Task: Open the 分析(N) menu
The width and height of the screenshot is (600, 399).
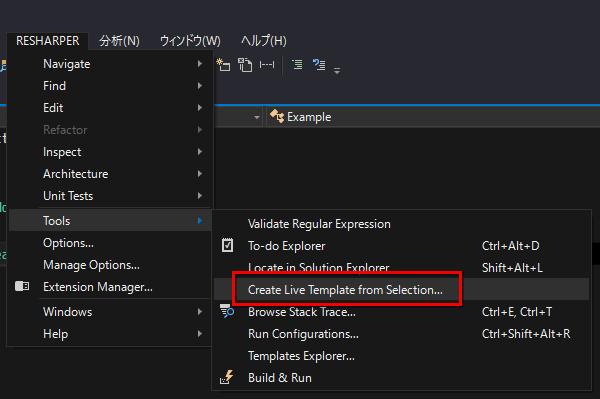Action: tap(119, 41)
